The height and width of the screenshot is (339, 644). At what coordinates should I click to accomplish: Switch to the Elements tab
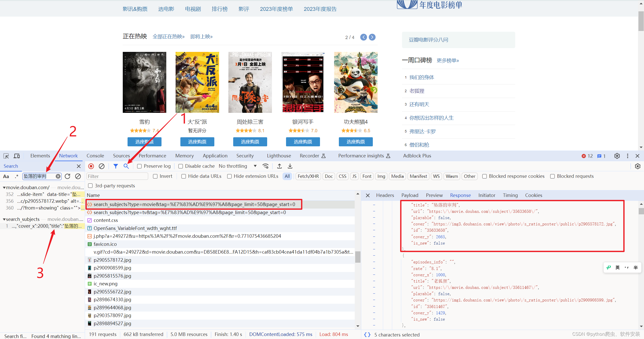[x=40, y=156]
